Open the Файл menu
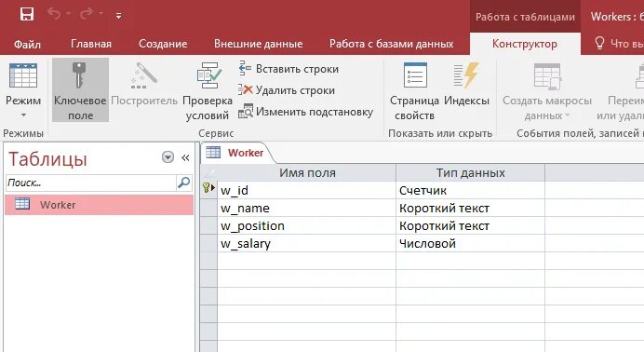Image resolution: width=644 pixels, height=352 pixels. (27, 44)
